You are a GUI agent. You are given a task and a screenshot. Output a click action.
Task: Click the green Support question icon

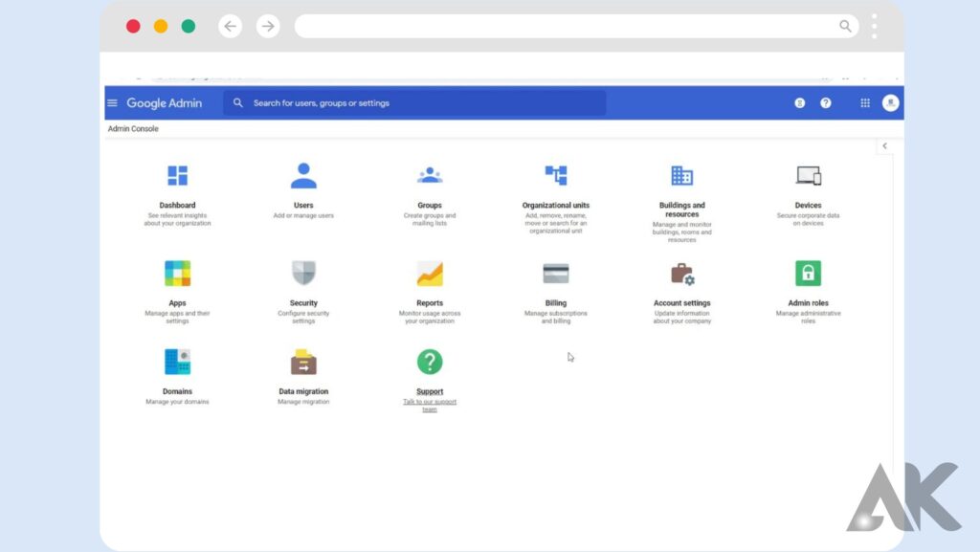[x=430, y=362]
